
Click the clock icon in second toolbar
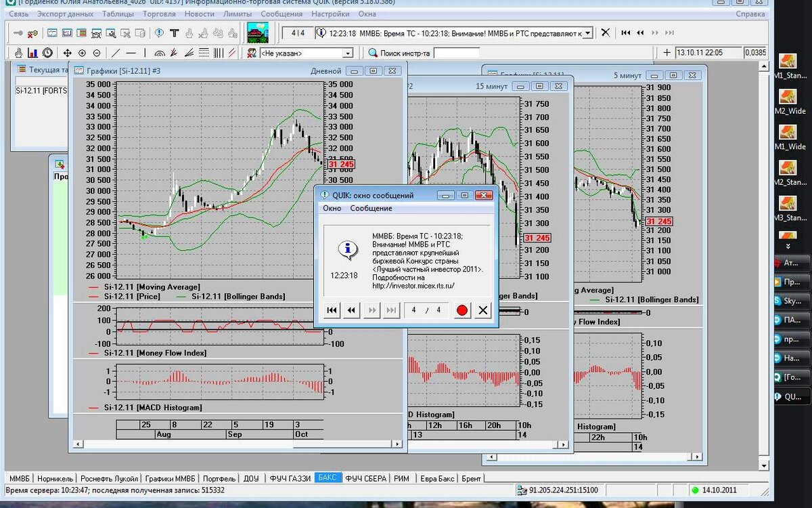point(47,53)
